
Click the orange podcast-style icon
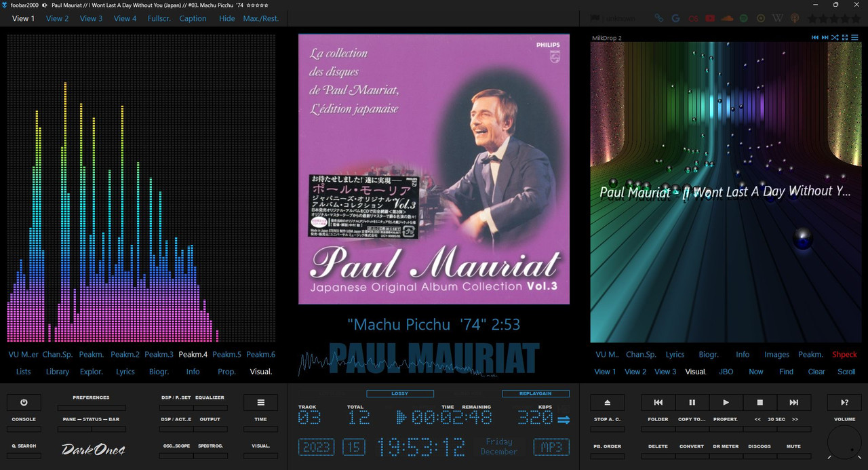click(x=795, y=18)
